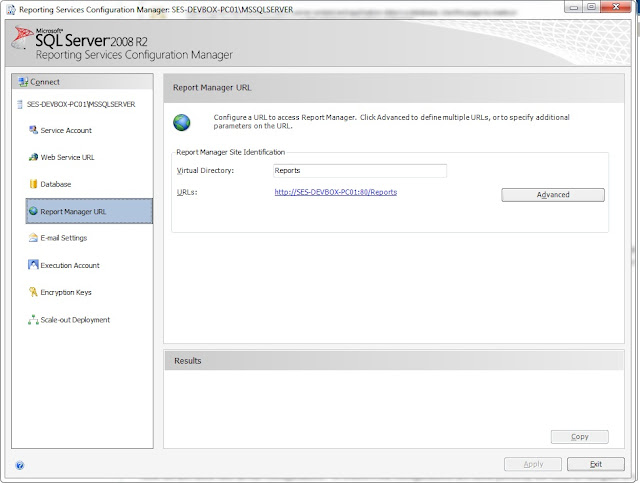Click the Copy button in Results
640x483 pixels.
coord(580,436)
